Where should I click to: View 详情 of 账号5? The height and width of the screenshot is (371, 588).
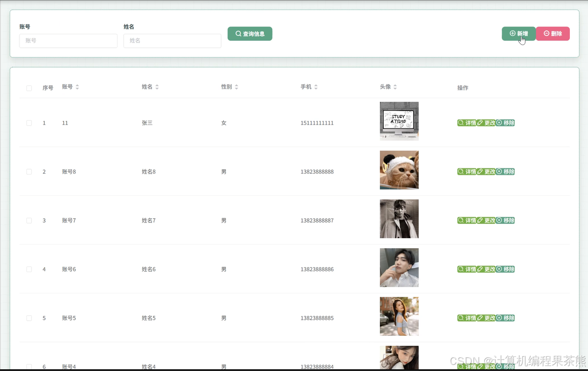pyautogui.click(x=467, y=318)
